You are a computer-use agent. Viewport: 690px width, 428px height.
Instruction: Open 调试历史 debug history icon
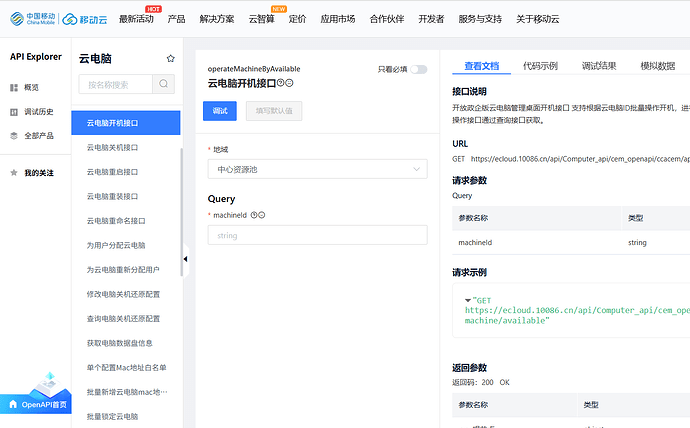[x=14, y=112]
